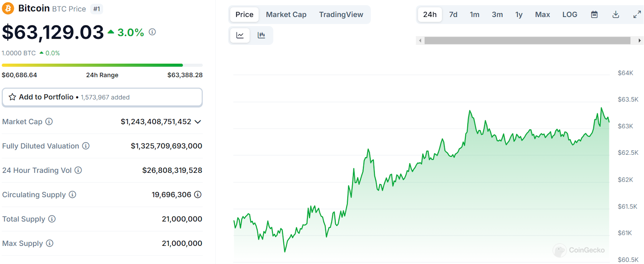This screenshot has height=264, width=644.
Task: Click the $1,243,408,751,452 market cap value
Action: 156,122
